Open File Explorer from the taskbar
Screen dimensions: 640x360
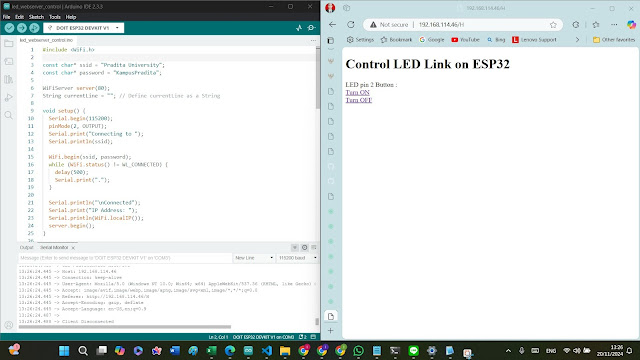tap(285, 351)
